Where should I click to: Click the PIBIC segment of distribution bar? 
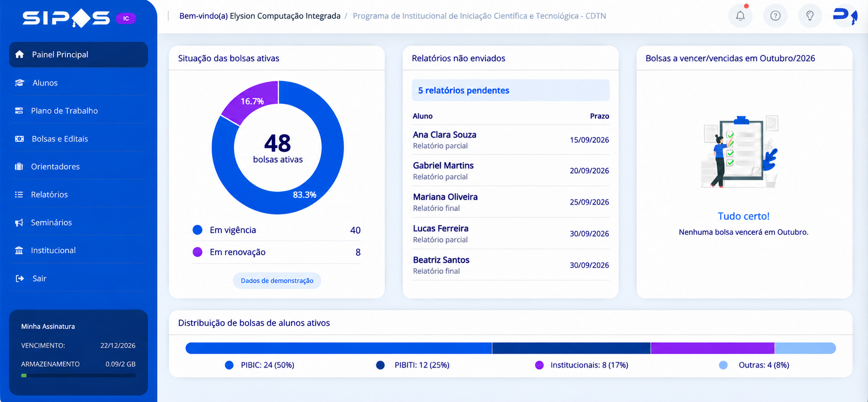[x=339, y=348]
